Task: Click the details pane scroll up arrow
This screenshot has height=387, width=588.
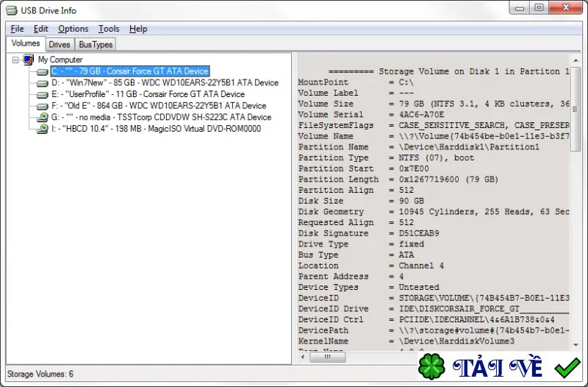Action: [576, 60]
